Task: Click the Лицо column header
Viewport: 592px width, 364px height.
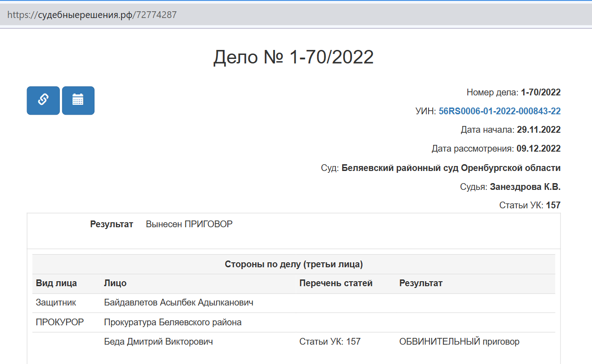Action: (115, 283)
